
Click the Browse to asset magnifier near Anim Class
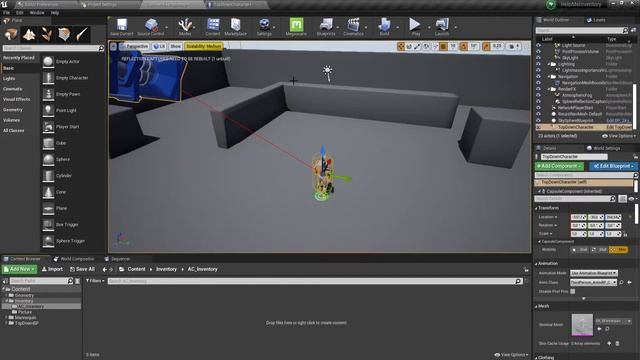click(622, 282)
